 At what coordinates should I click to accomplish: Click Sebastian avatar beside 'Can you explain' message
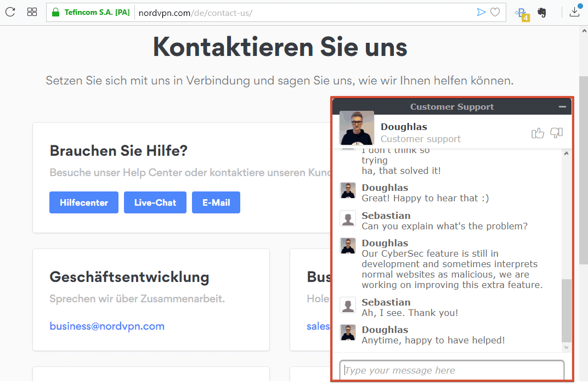(348, 218)
